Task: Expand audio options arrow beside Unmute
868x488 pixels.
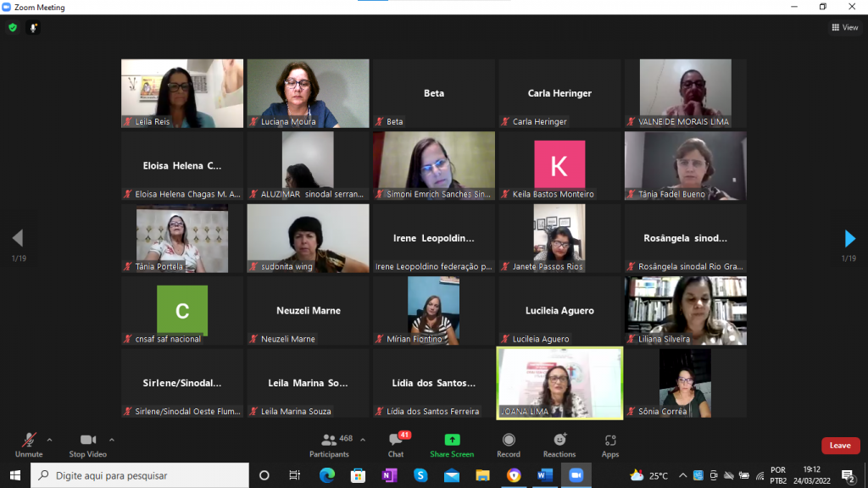Action: (x=49, y=440)
